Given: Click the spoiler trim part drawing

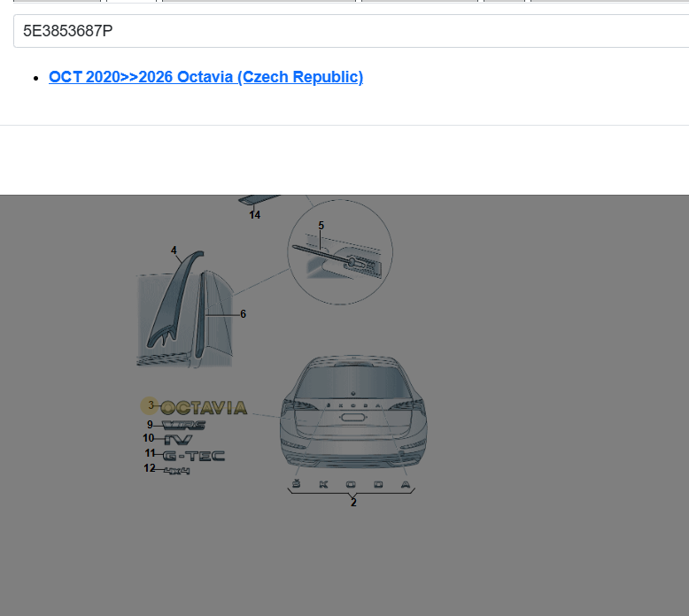Looking at the screenshot, I should [174, 299].
